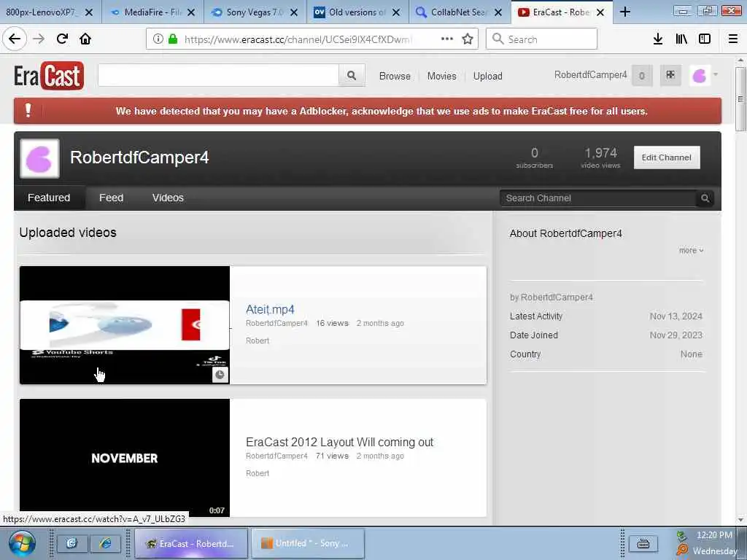Click the Search Channel input field
Screen dimensions: 747x560
(598, 198)
